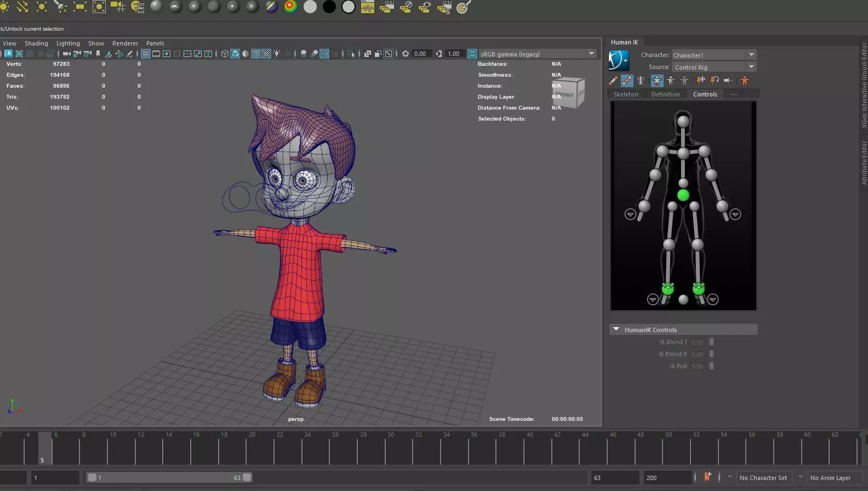Viewport: 868px width, 491px height.
Task: Toggle use all lights bulb icon
Action: 277,54
